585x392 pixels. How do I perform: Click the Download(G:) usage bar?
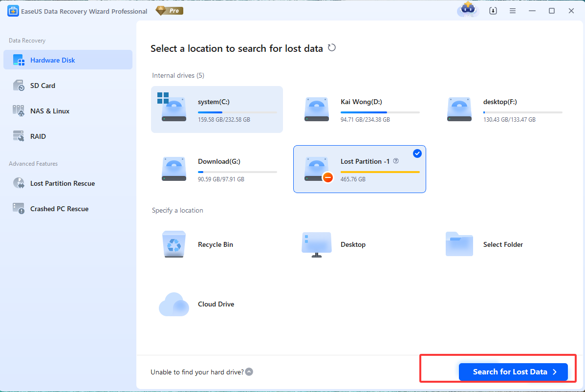coord(237,172)
